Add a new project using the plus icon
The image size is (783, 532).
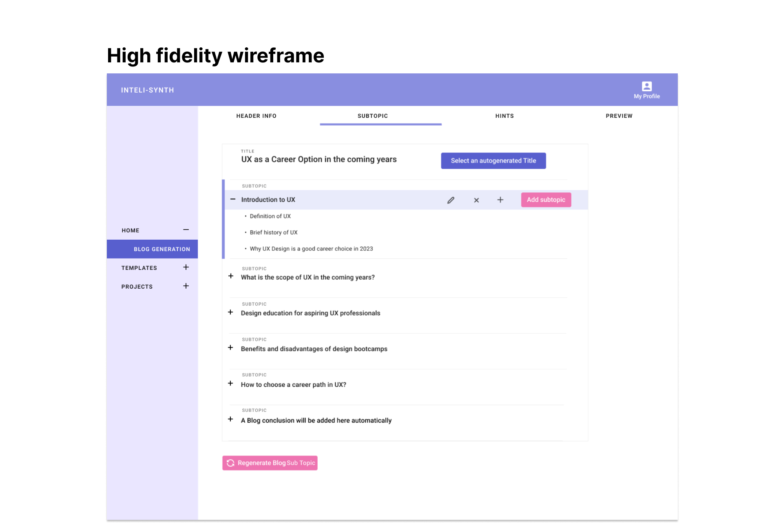[186, 286]
